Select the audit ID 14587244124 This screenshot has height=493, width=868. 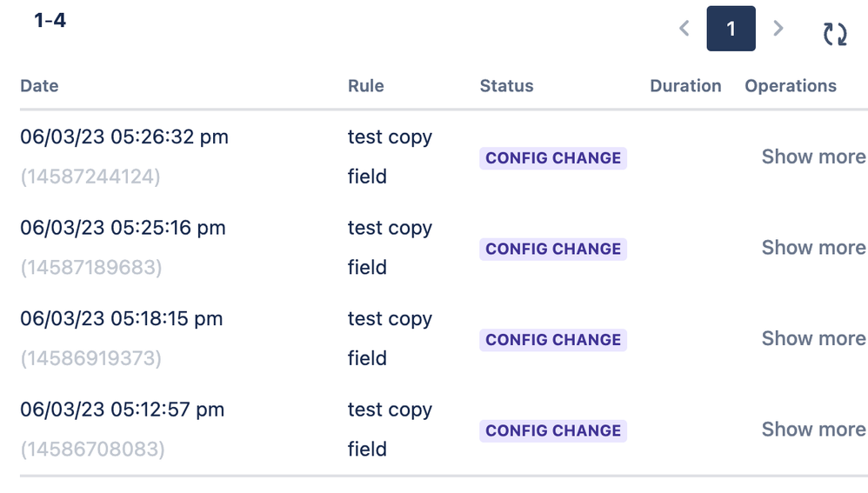point(90,177)
